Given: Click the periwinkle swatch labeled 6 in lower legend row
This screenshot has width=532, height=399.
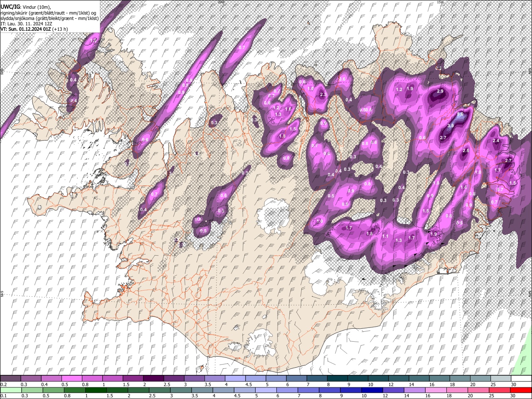Looking at the screenshot, I should (x=287, y=390).
